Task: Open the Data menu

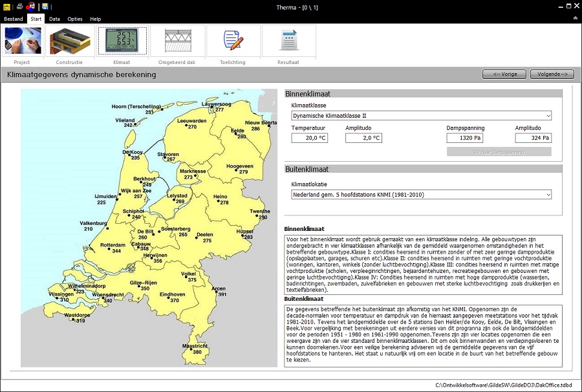Action: coord(54,19)
